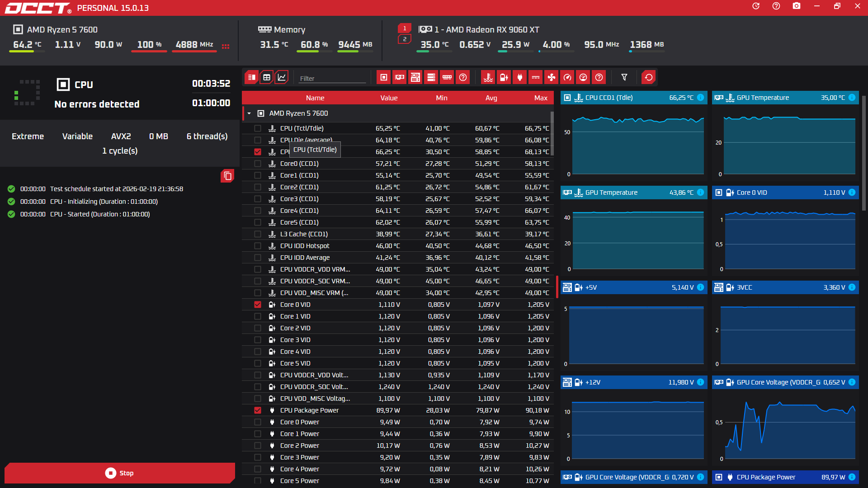
Task: Copy the test log with clipboard icon
Action: [227, 176]
